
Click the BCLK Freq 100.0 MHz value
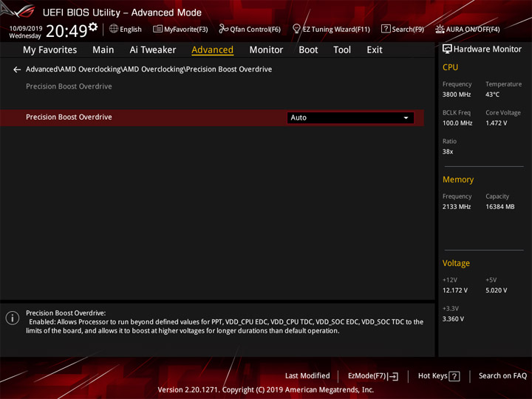click(457, 123)
